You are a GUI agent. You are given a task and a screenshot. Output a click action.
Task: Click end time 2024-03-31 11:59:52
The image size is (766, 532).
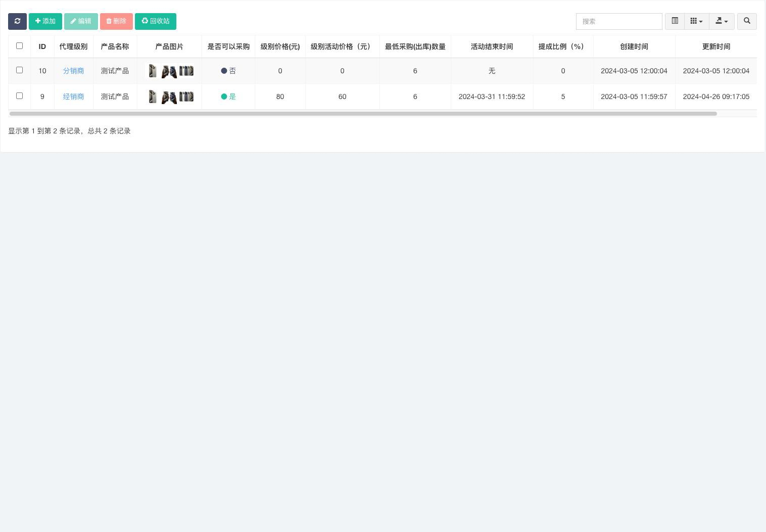(x=492, y=96)
